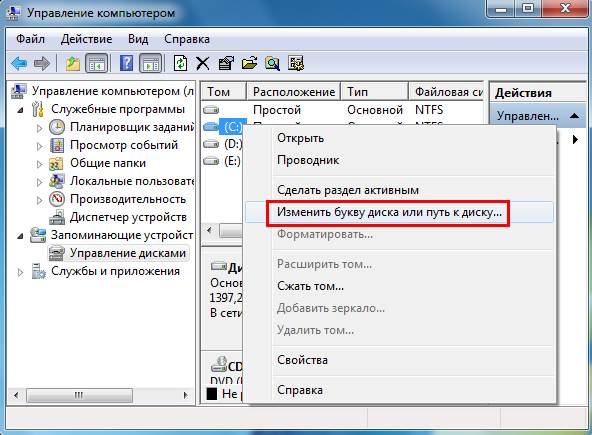Select the Службы и приложения node
Viewport: 592px width, 435px height.
coord(116,271)
